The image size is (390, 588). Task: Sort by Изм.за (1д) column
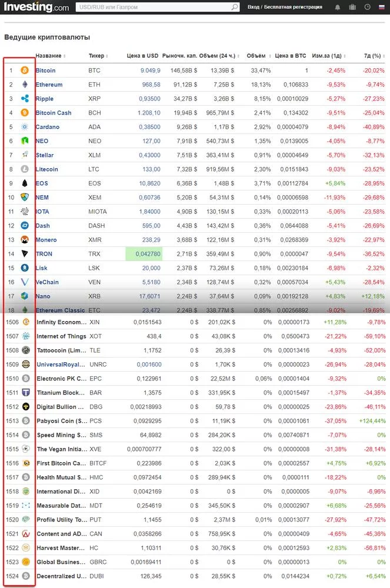pyautogui.click(x=328, y=56)
